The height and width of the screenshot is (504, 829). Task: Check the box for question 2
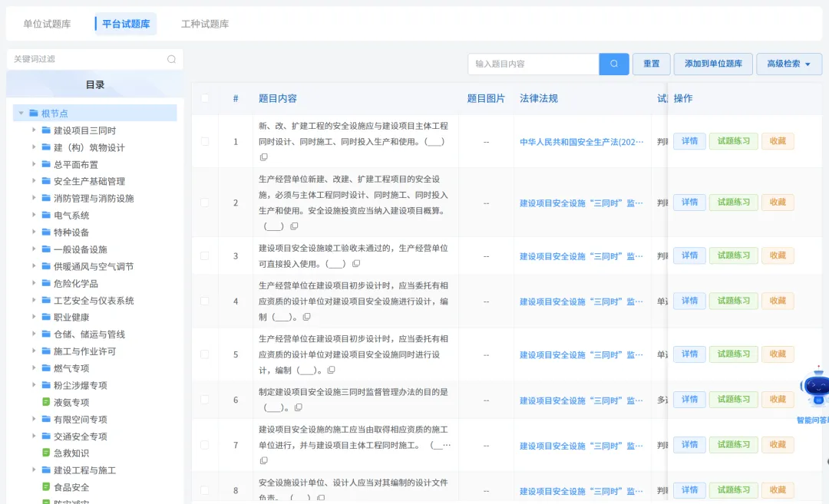205,203
